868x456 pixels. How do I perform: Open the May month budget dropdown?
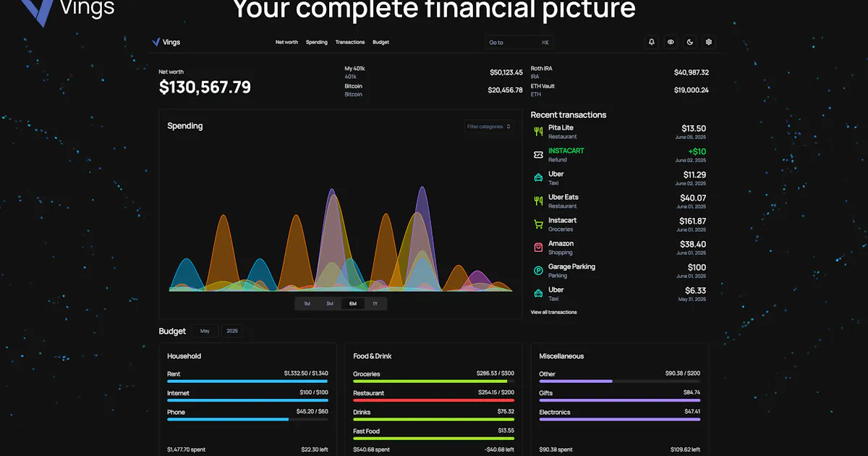click(205, 331)
